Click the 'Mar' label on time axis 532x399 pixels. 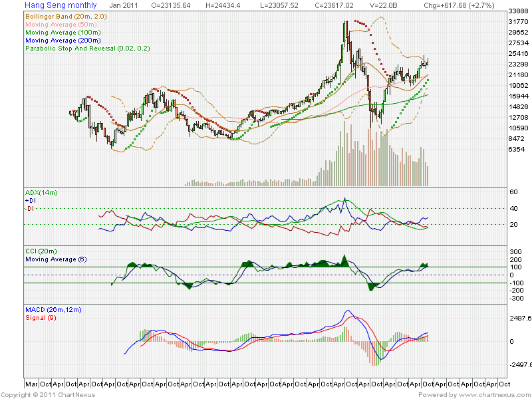click(31, 384)
